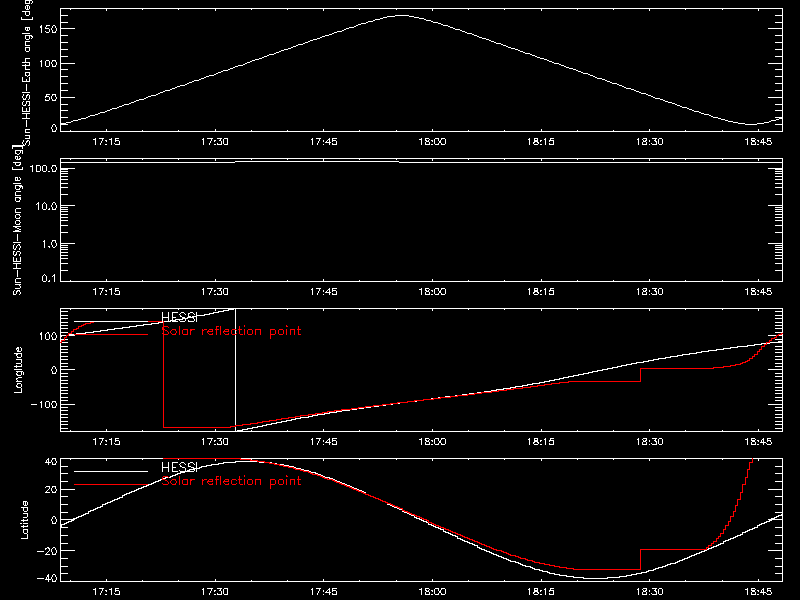This screenshot has height=600, width=800.
Task: Click the '18:45' time label under the Earth angle plot
Action: (x=758, y=142)
